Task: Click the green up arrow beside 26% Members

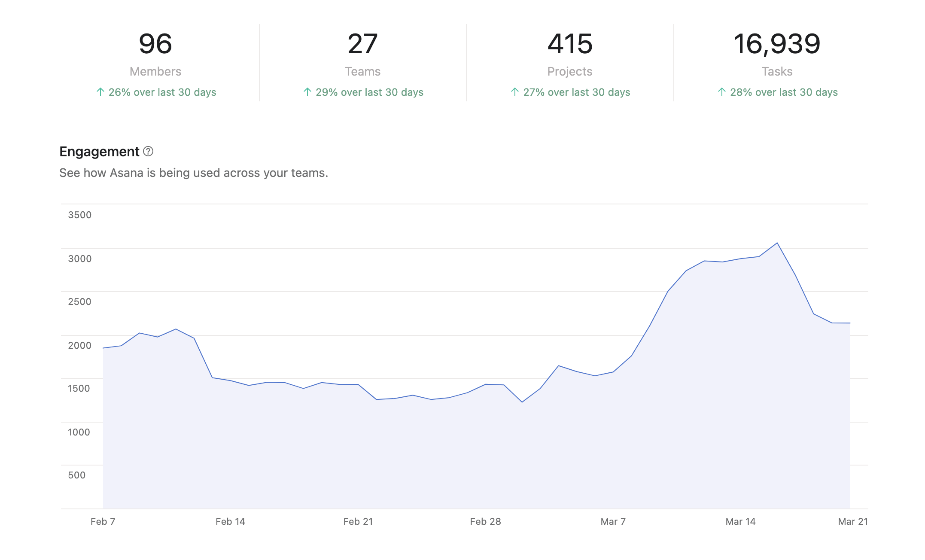Action: [100, 92]
